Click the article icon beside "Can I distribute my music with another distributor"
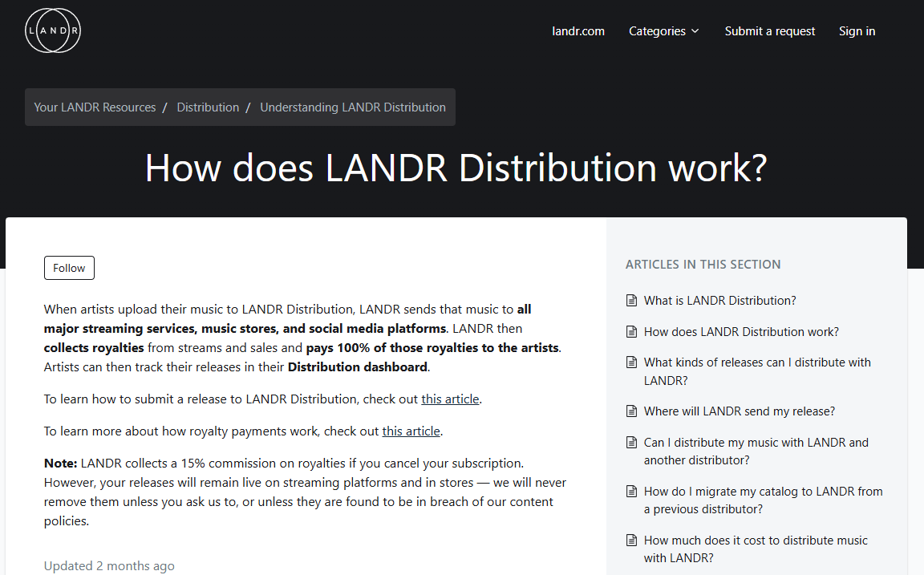 coord(630,443)
